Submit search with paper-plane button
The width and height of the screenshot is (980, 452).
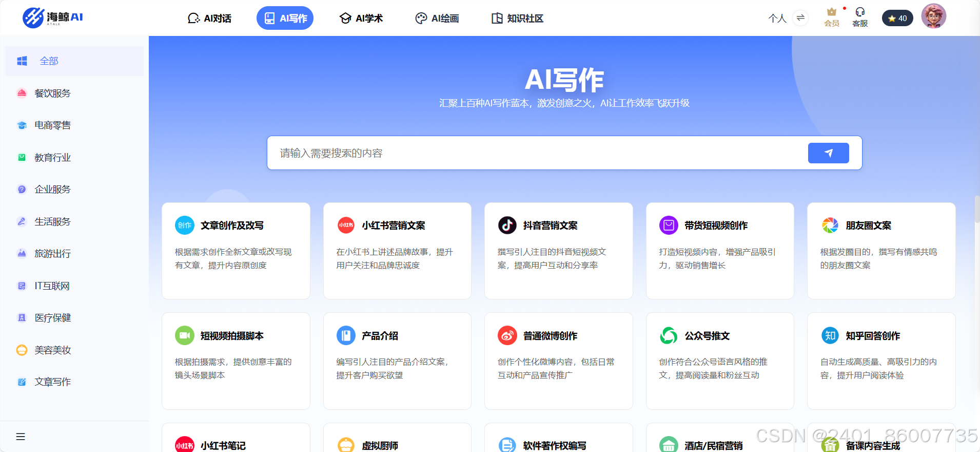[x=828, y=153]
